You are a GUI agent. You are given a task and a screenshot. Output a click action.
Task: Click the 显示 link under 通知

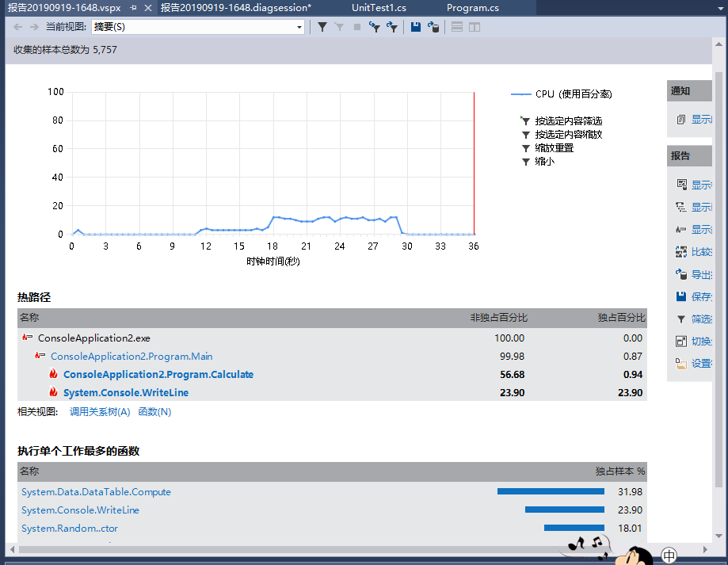701,120
